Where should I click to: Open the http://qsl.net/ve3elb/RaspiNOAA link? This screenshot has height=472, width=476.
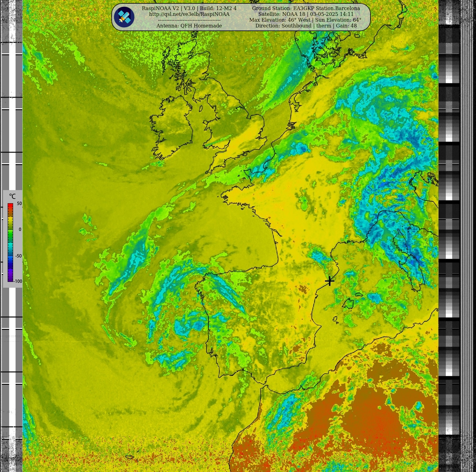point(189,14)
